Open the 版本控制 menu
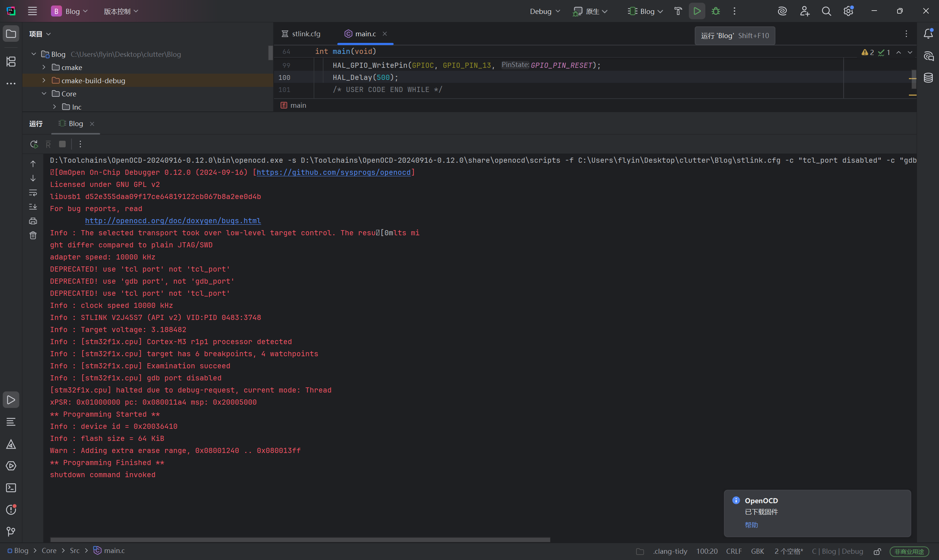939x560 pixels. pyautogui.click(x=121, y=11)
